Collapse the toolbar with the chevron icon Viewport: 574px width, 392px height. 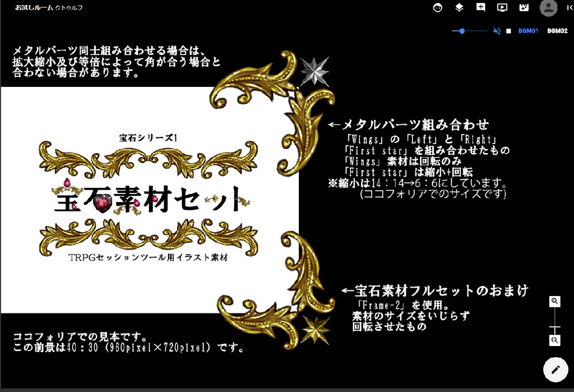(569, 8)
